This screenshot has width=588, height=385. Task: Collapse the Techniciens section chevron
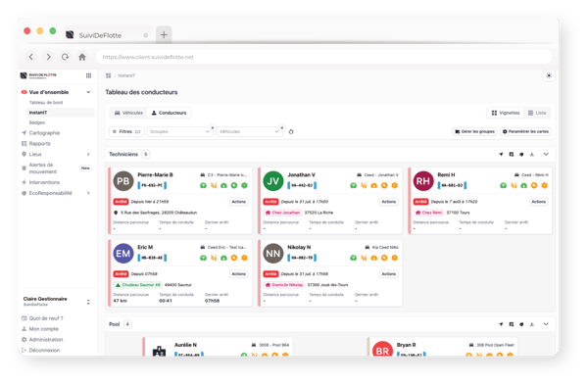click(x=546, y=154)
